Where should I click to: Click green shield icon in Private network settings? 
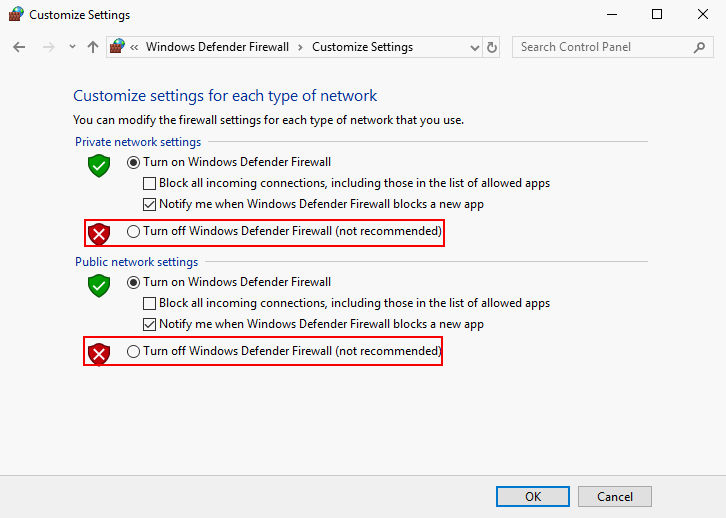[99, 166]
